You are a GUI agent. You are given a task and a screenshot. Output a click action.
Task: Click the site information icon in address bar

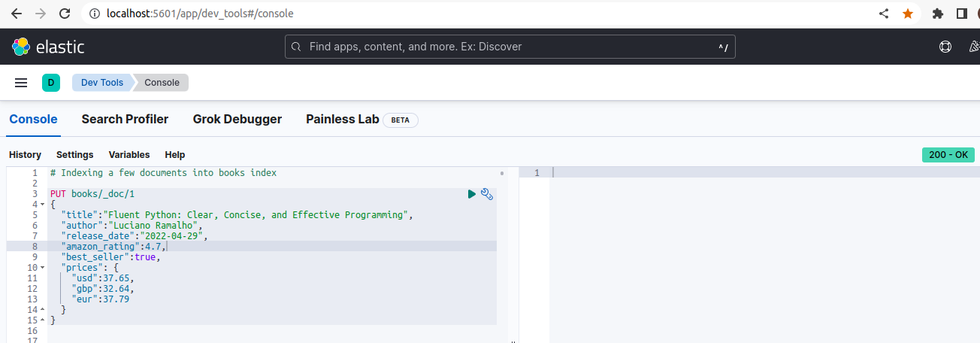[x=93, y=14]
